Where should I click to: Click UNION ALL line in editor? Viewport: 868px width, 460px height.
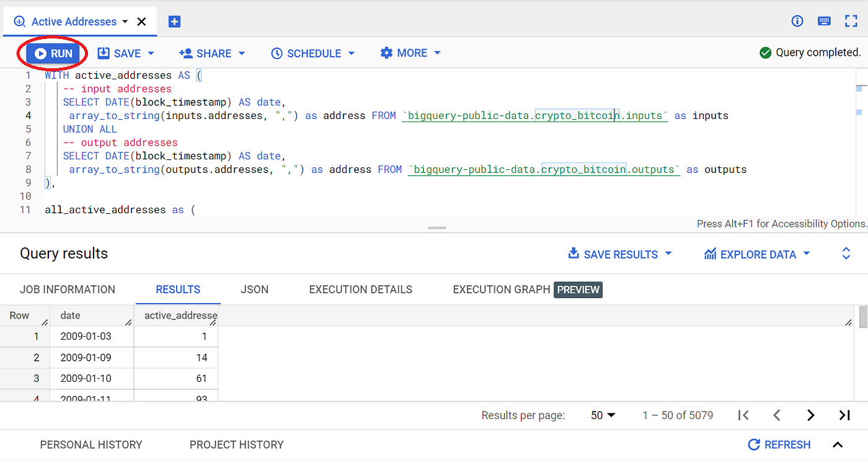click(90, 129)
